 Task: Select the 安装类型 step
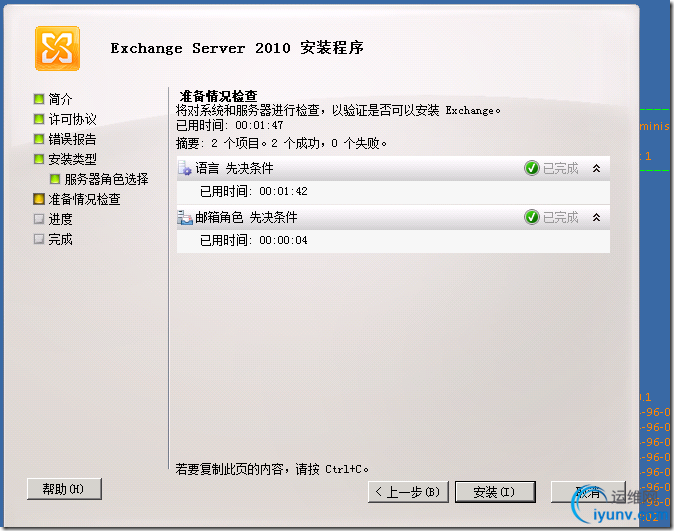pyautogui.click(x=72, y=160)
